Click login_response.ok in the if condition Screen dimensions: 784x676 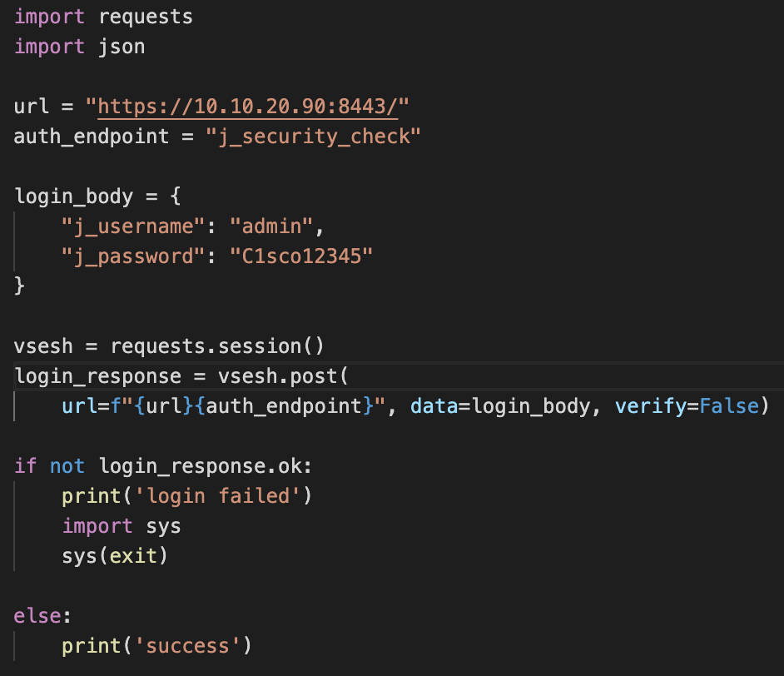pyautogui.click(x=204, y=465)
